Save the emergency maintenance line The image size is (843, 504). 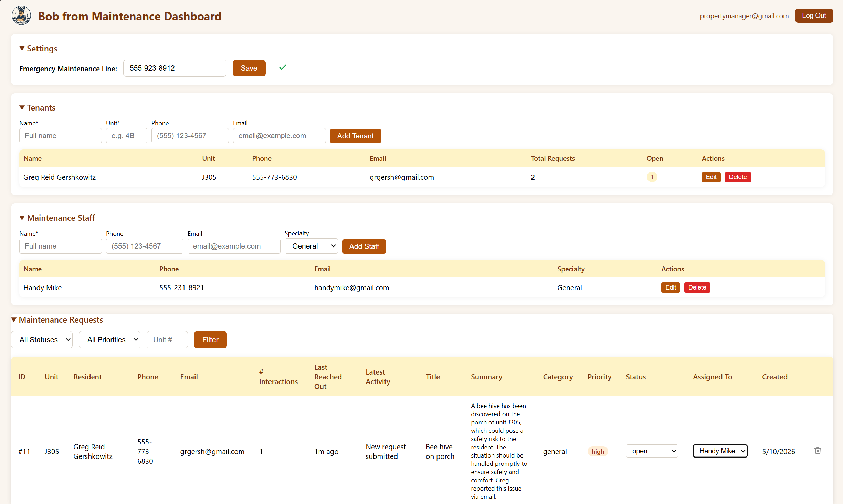[x=249, y=68]
